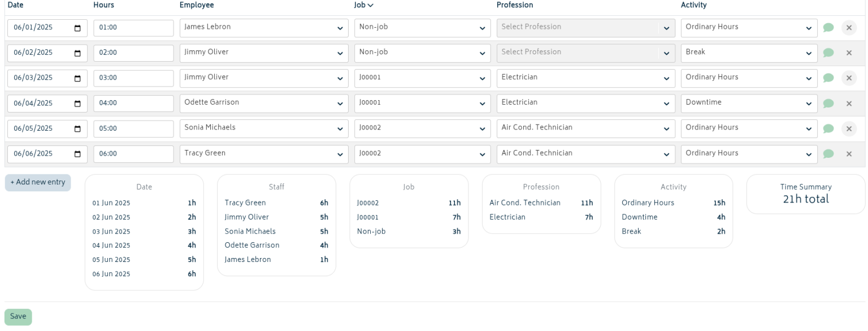Open the Activity dropdown currently set to Break
The width and height of the screenshot is (868, 331).
pyautogui.click(x=749, y=53)
